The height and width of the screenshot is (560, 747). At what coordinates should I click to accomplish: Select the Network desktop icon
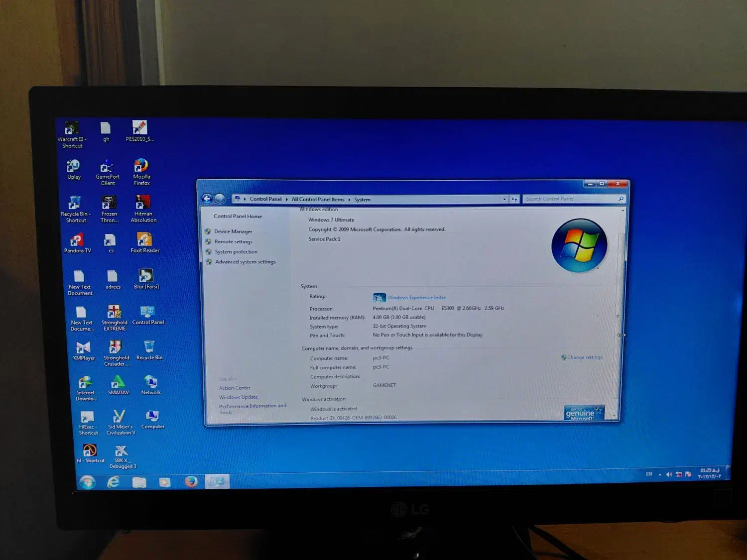click(x=151, y=385)
